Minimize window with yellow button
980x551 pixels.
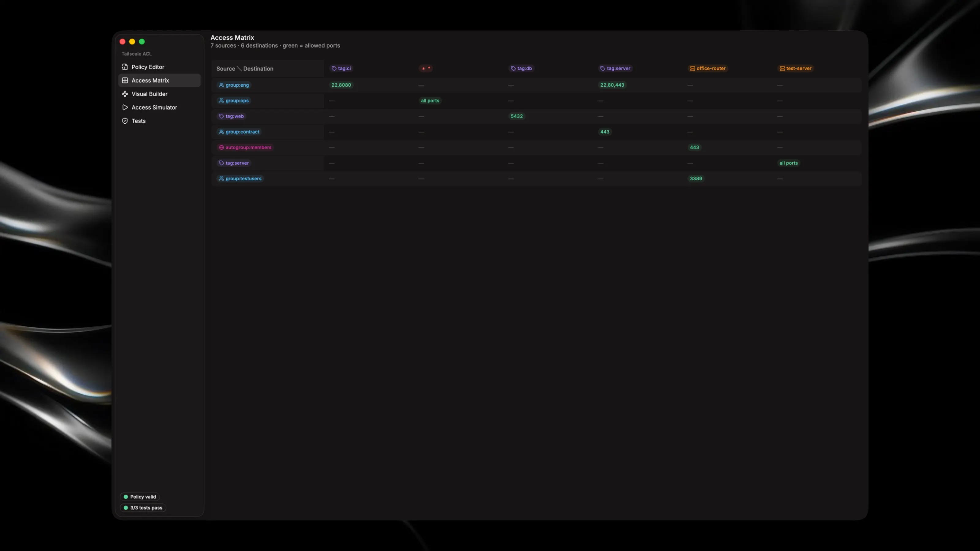[132, 41]
